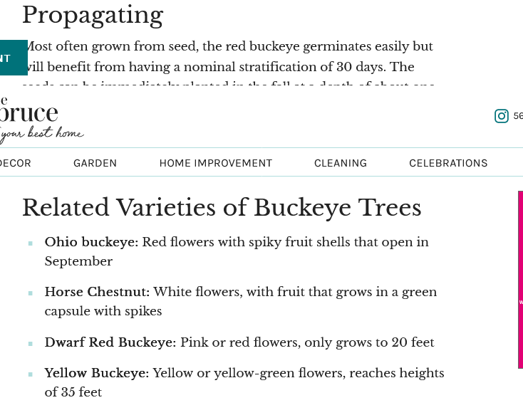Click the Instagram follower count
Screen dimensions: 523x420
[518, 116]
